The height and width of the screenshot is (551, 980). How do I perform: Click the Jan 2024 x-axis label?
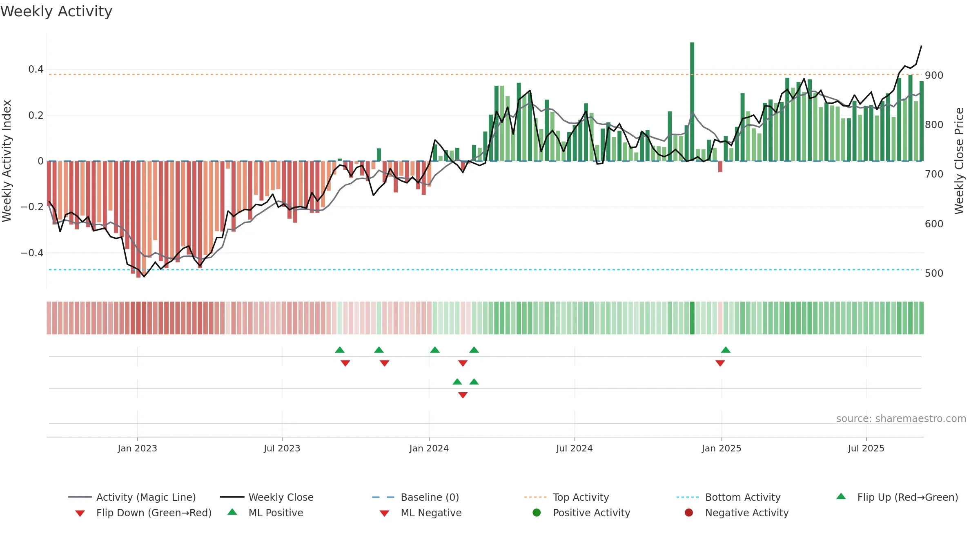429,449
